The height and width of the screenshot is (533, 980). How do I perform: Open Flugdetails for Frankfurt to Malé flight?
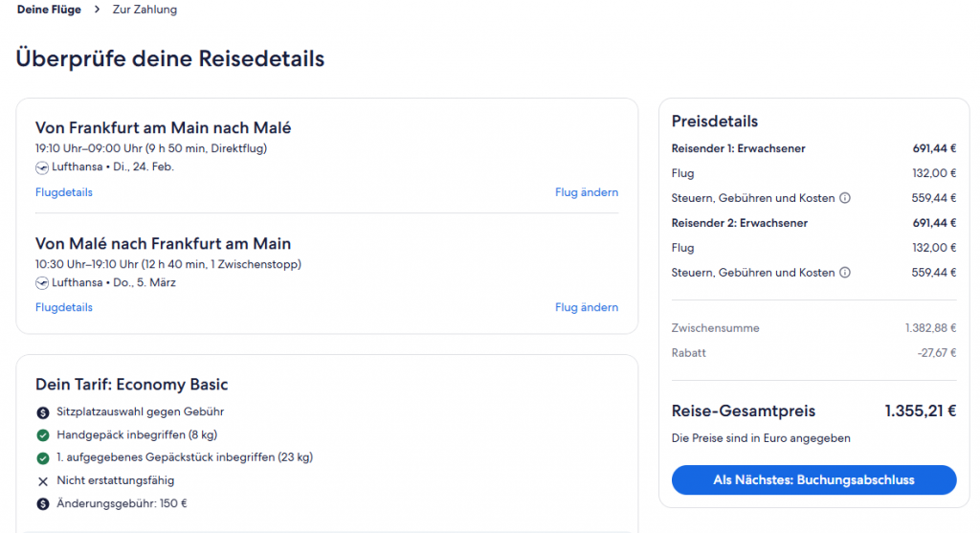pyautogui.click(x=64, y=192)
